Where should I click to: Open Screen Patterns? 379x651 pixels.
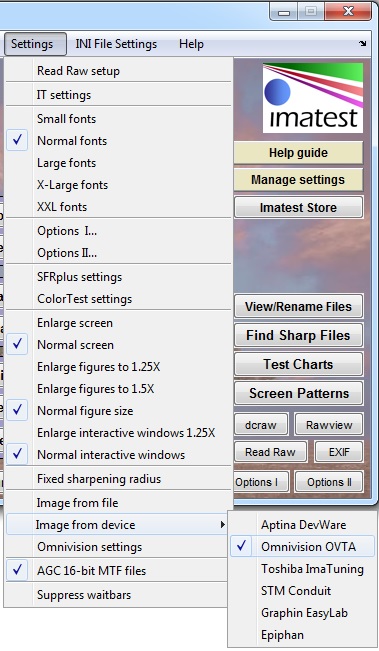pyautogui.click(x=298, y=393)
